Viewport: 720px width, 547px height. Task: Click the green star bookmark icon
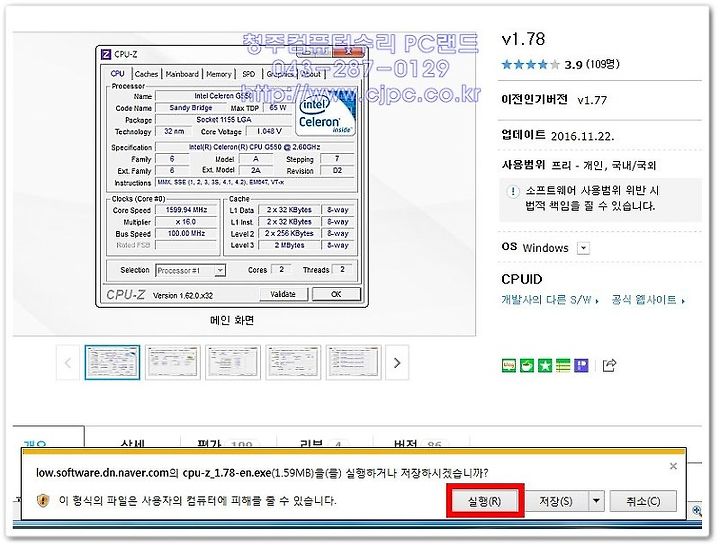point(545,366)
